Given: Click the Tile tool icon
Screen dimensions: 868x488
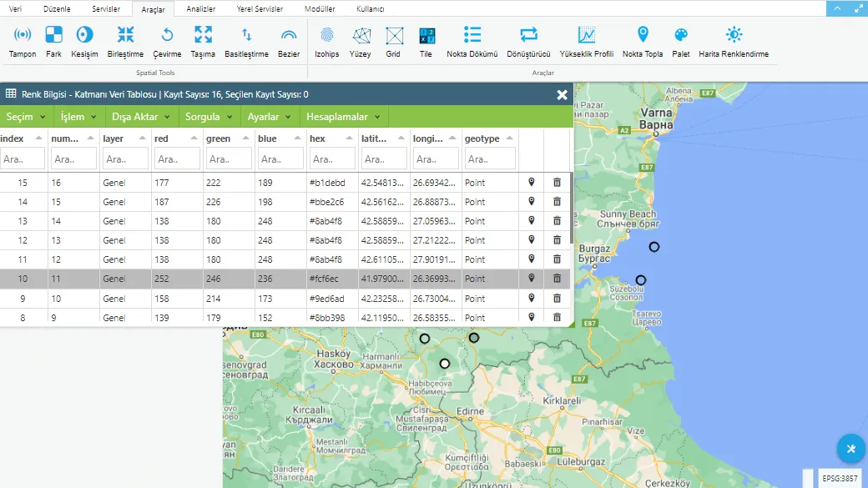Looking at the screenshot, I should (426, 42).
